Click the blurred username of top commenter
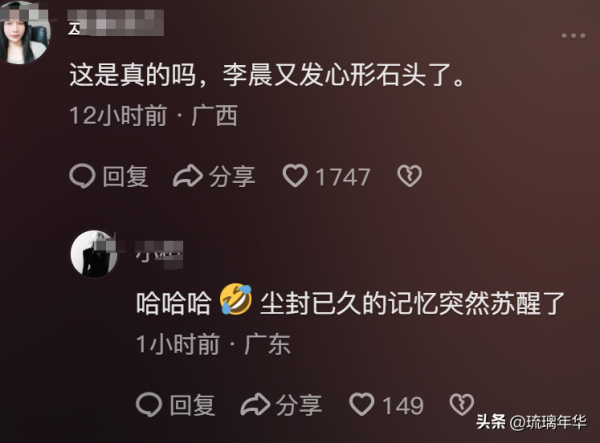Screen dimensions: 600x443 [x=116, y=23]
